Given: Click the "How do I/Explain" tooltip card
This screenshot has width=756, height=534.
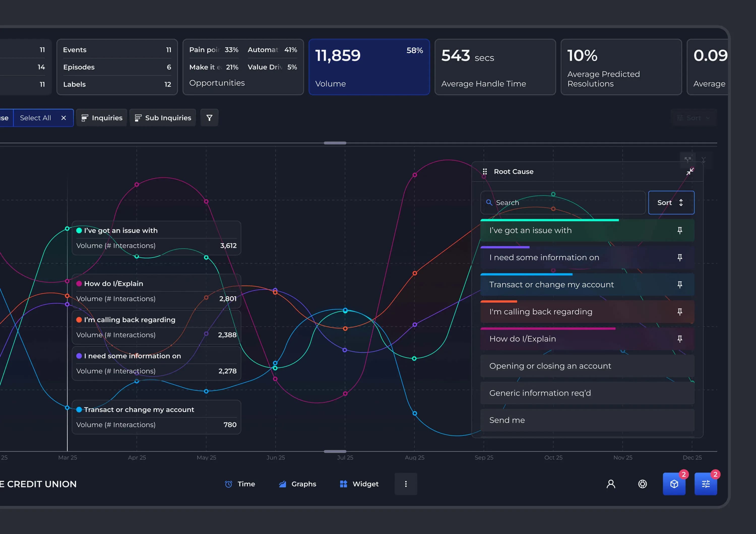Looking at the screenshot, I should [x=156, y=291].
